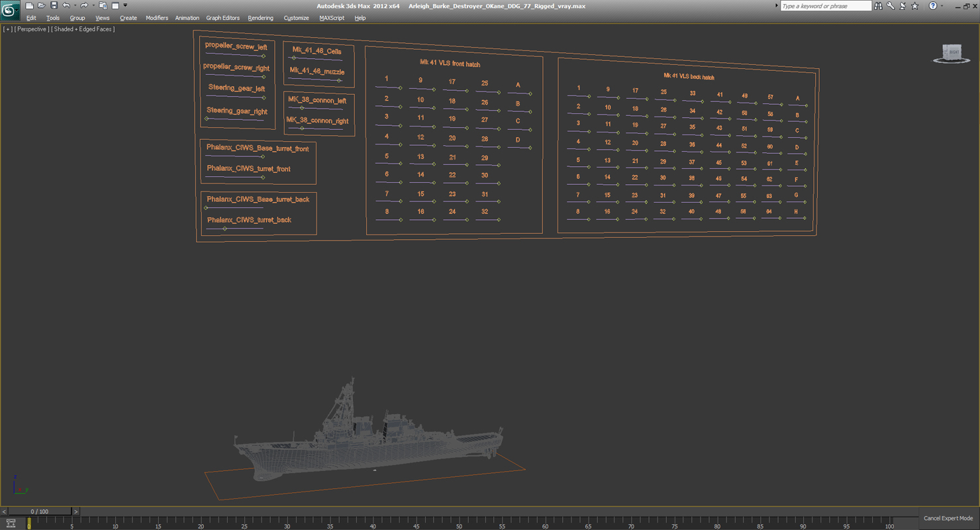The image size is (980, 530).
Task: Create a new scene file
Action: (29, 6)
